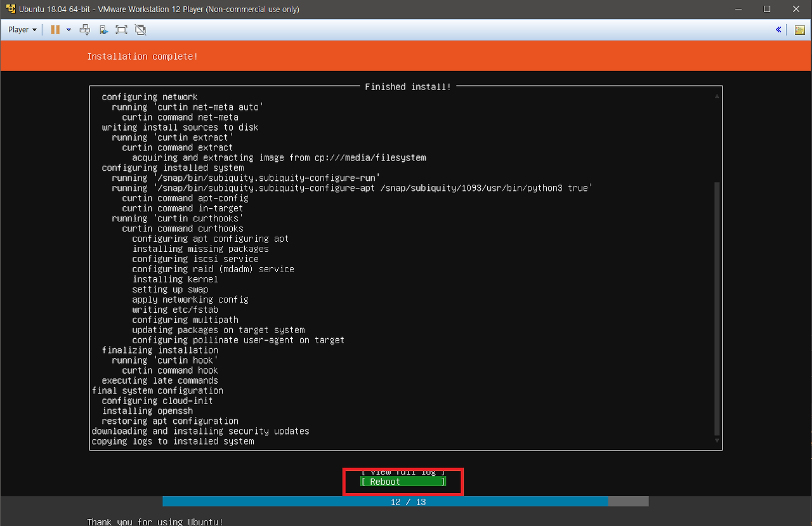The width and height of the screenshot is (812, 526).
Task: Minimize the VMware Player window
Action: tap(738, 9)
